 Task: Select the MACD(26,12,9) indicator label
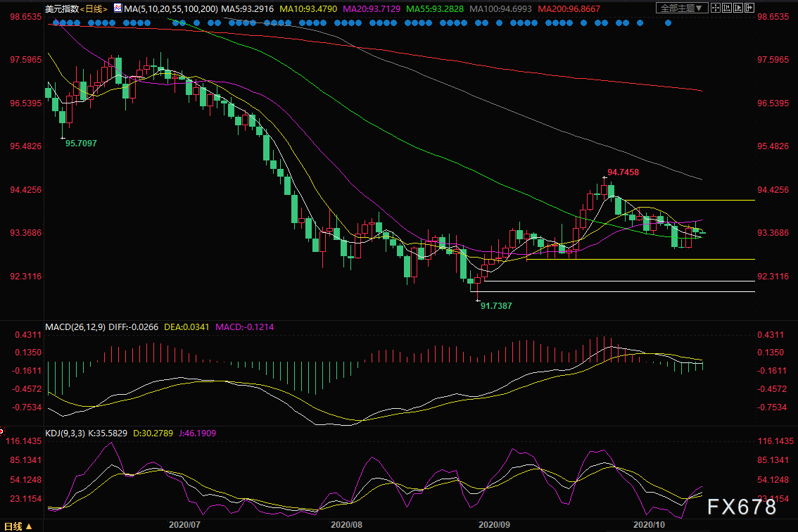tap(75, 327)
